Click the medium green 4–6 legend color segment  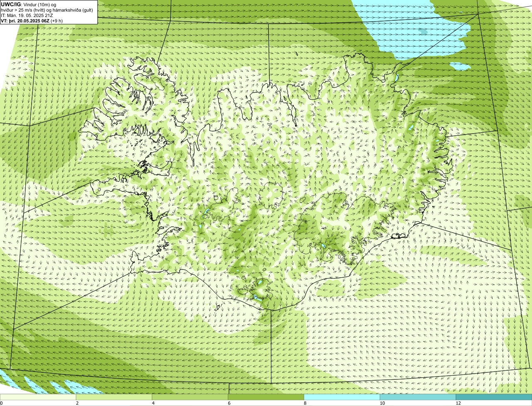click(x=190, y=397)
